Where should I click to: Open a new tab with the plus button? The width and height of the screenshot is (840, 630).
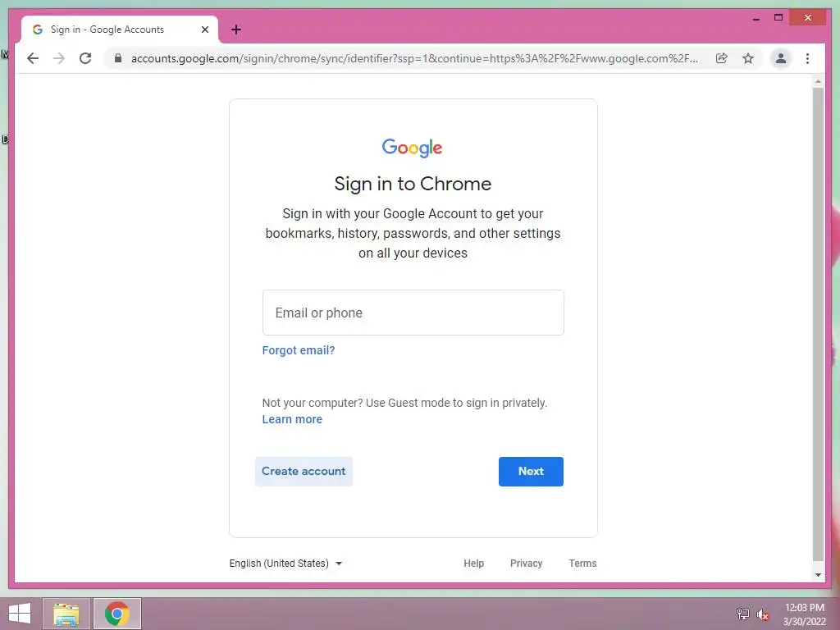(236, 30)
